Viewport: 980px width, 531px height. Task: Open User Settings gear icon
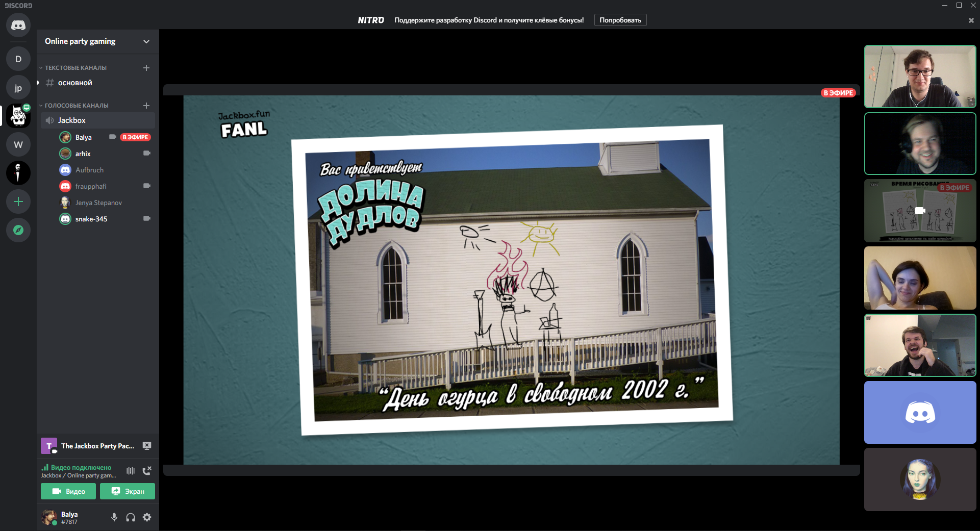tap(147, 517)
